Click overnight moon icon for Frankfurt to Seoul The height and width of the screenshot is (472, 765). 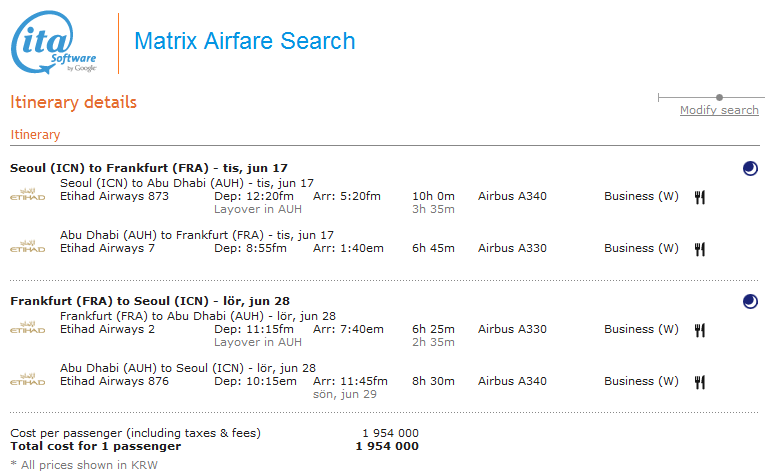point(750,301)
